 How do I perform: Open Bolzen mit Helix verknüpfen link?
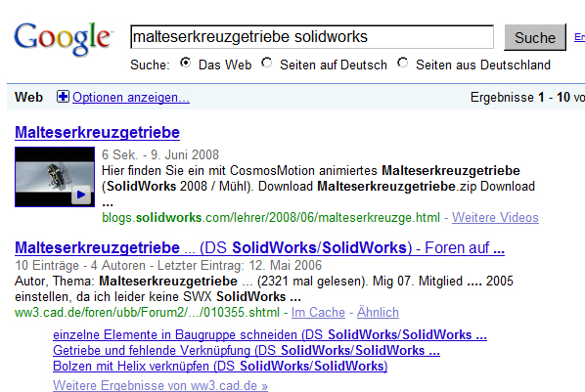pyautogui.click(x=220, y=366)
